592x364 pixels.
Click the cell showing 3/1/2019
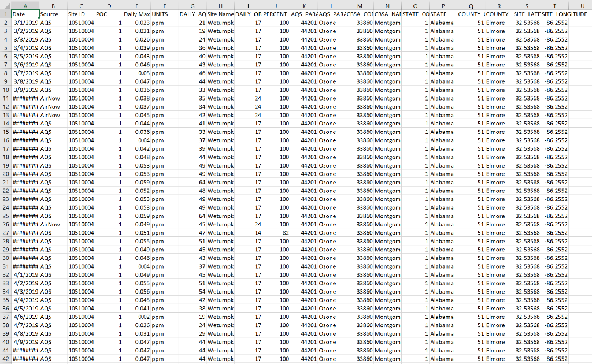[25, 23]
